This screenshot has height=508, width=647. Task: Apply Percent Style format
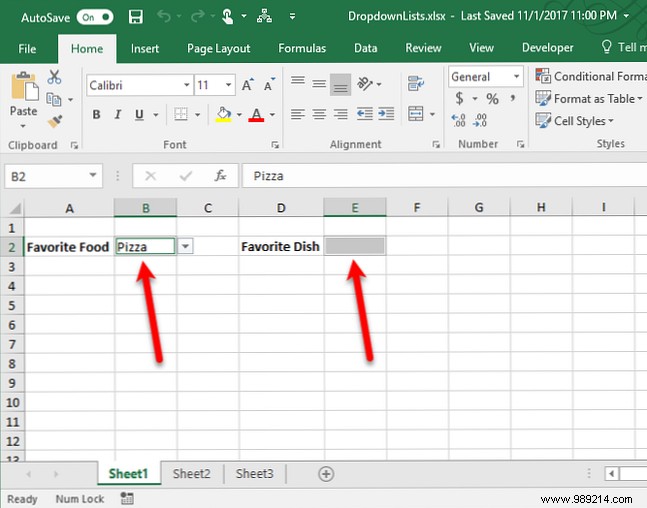[x=492, y=99]
